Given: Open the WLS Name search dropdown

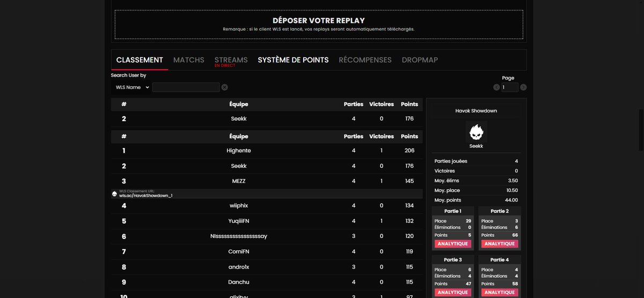Looking at the screenshot, I should (131, 87).
